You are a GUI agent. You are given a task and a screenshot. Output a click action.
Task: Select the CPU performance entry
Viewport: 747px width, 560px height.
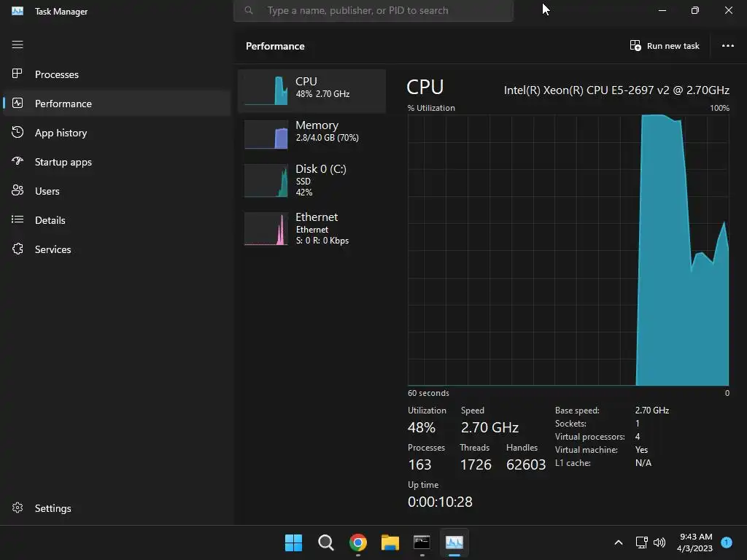[x=312, y=90]
